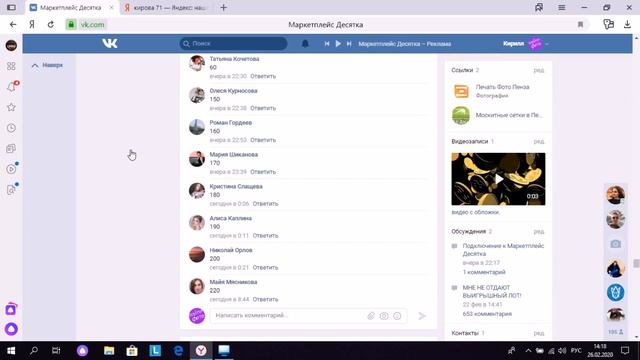Open browser extensions/protect icon
Screen dimensions: 640x360
coord(609,24)
